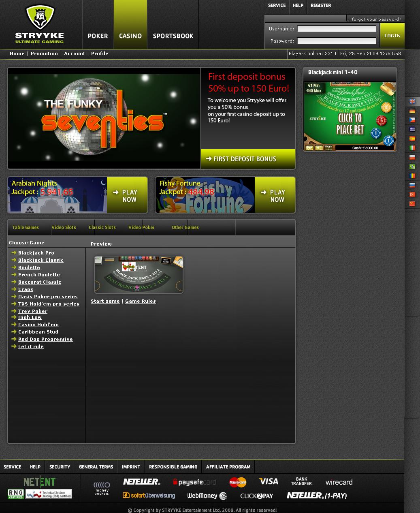The height and width of the screenshot is (513, 420).
Task: Open the Poker section
Action: 98,36
